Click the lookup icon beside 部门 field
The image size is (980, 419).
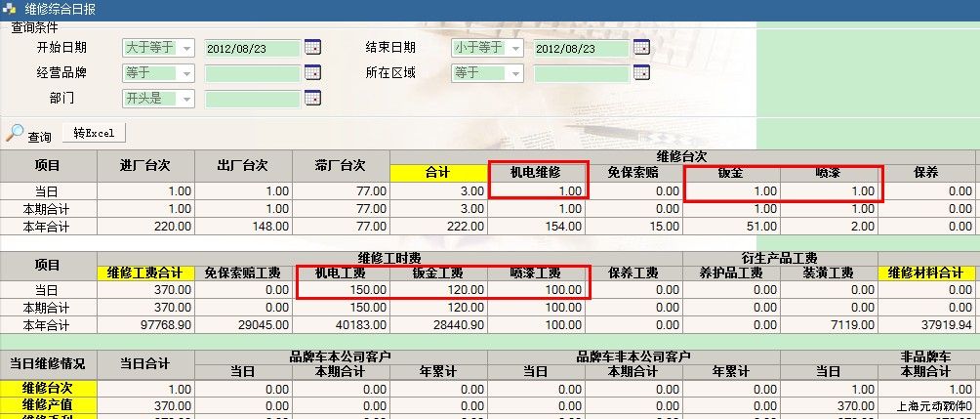click(311, 98)
